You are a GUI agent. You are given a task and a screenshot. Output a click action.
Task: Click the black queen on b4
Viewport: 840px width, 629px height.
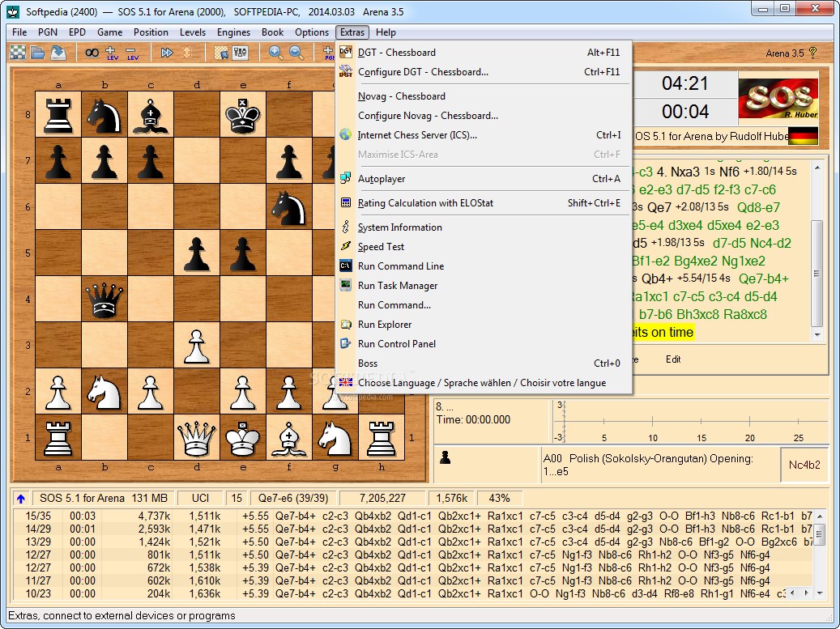104,300
